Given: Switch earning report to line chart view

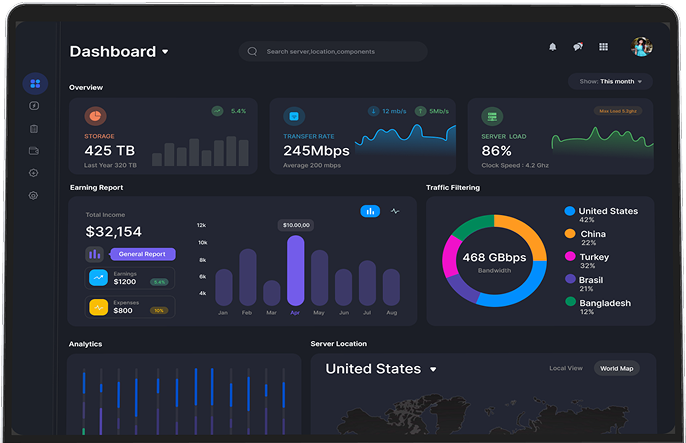Looking at the screenshot, I should click(395, 211).
